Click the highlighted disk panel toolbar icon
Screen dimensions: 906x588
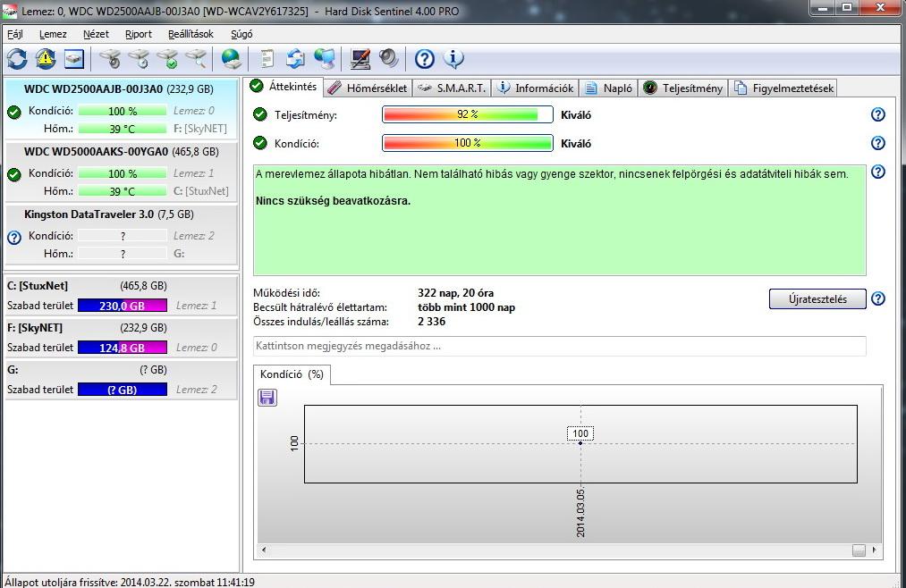pyautogui.click(x=74, y=58)
